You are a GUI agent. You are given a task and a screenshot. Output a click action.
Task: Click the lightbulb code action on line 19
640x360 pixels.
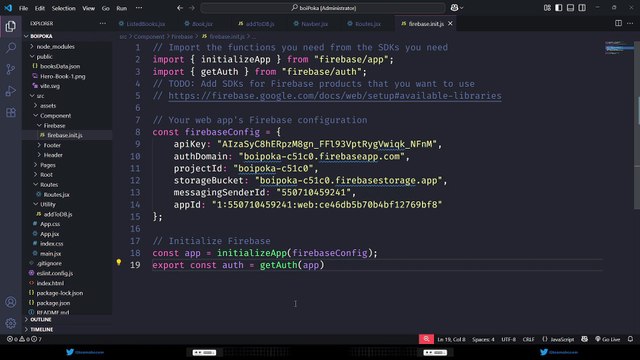point(119,262)
